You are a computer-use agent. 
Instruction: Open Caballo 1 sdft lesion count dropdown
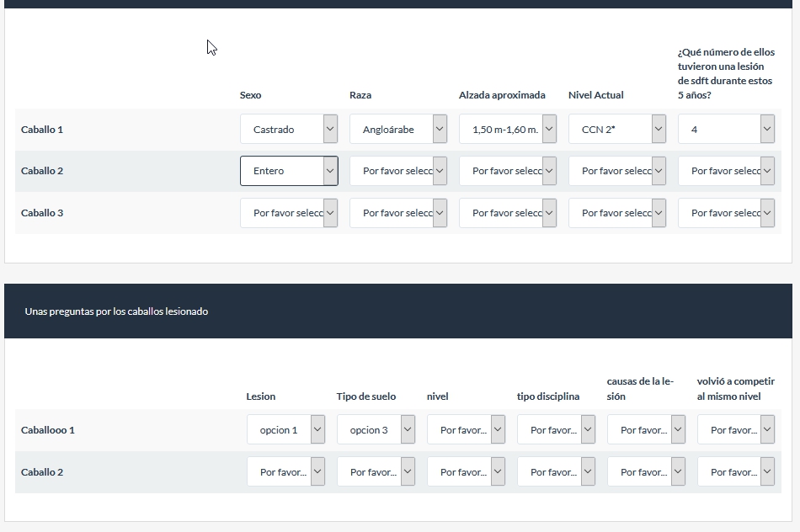pyautogui.click(x=726, y=130)
